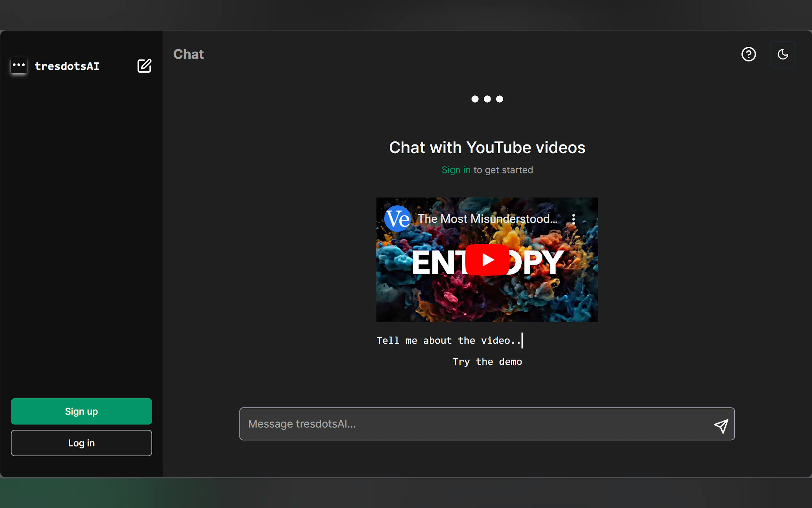Toggle dark mode with moon icon
Image resolution: width=812 pixels, height=508 pixels.
(783, 54)
